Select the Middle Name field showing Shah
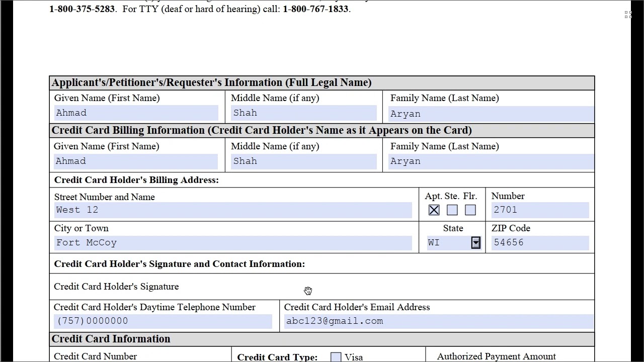This screenshot has width=644, height=362. (303, 113)
